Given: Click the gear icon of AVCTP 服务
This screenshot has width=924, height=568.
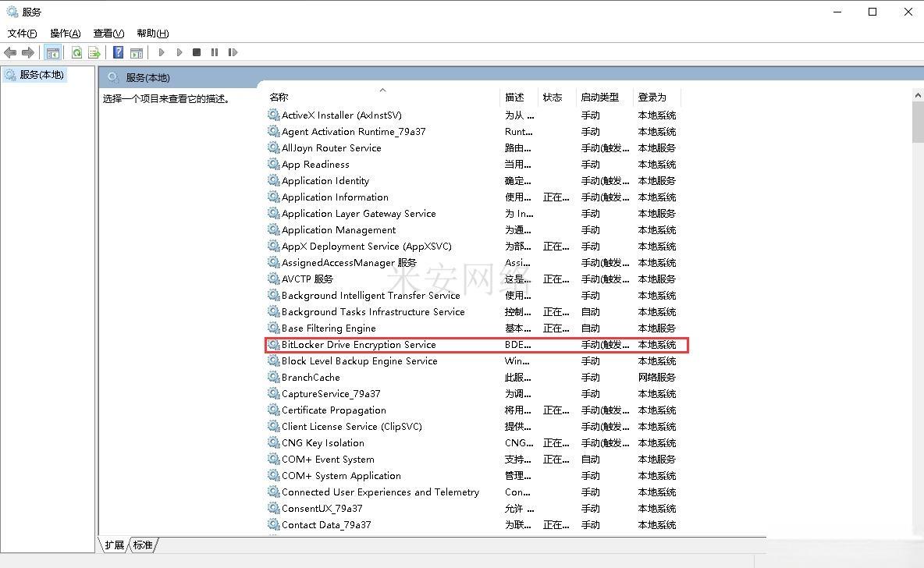Looking at the screenshot, I should (x=273, y=279).
